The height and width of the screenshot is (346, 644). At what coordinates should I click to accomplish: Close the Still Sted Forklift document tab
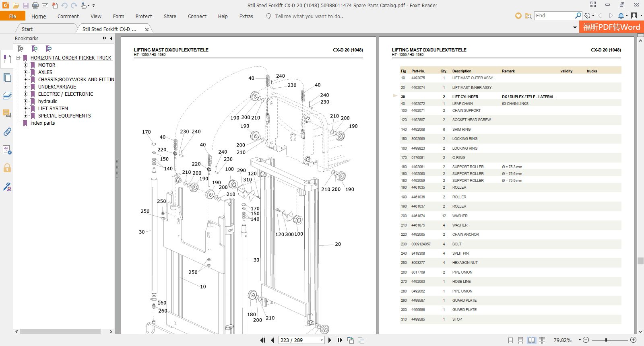tap(147, 29)
